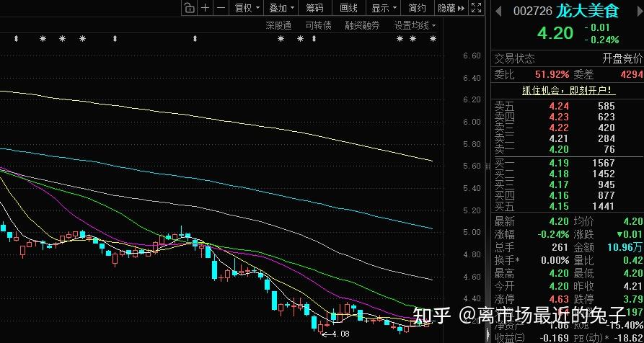Open the 复权 dropdown
The height and width of the screenshot is (343, 644).
[247, 8]
